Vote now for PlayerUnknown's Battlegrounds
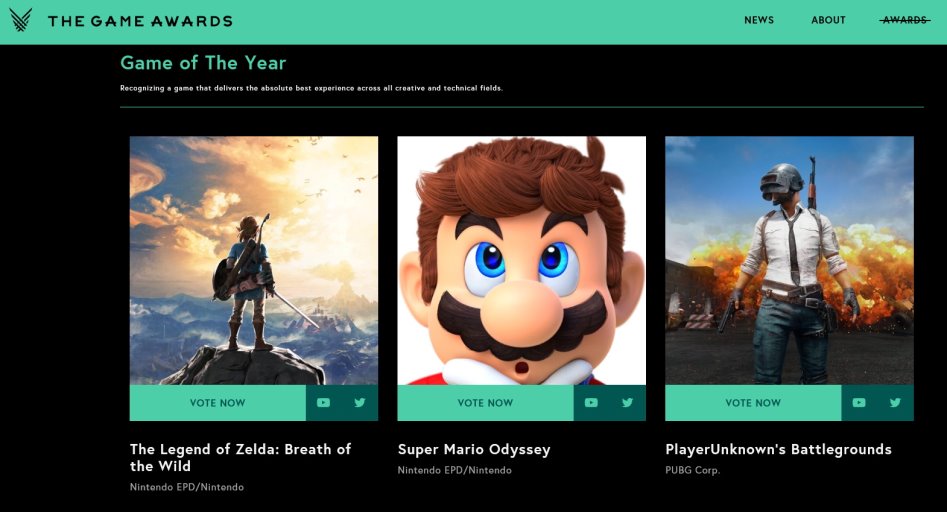The image size is (947, 512). tap(753, 403)
